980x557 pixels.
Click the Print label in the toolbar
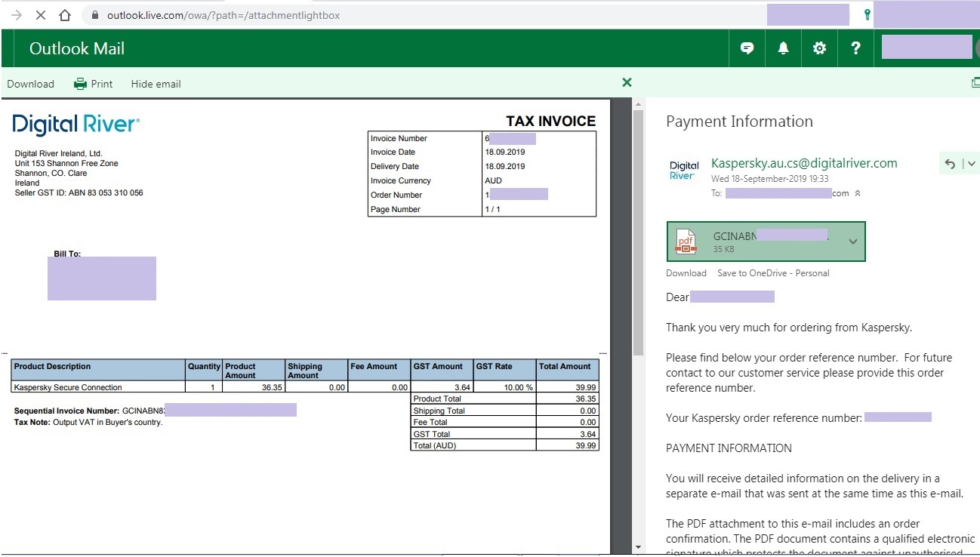pos(102,84)
